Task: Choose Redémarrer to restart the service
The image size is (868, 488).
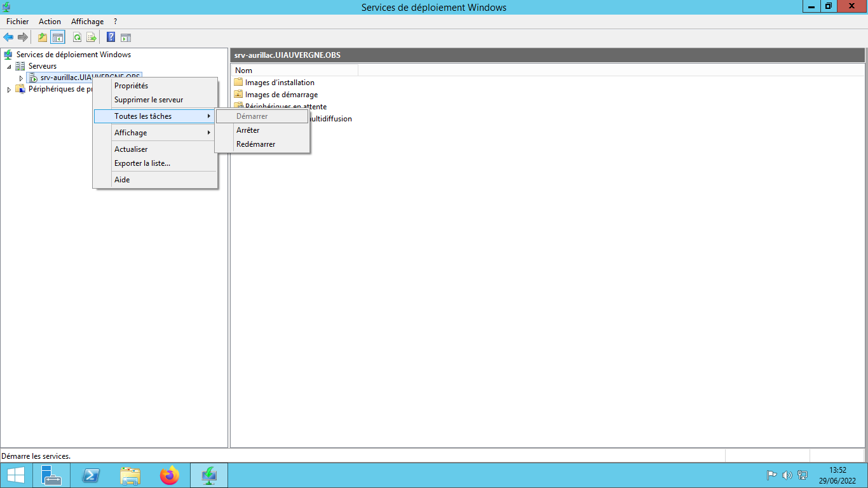Action: [262, 144]
